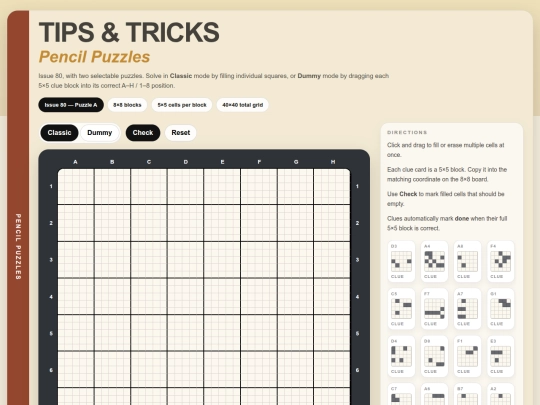
Task: Switch to Dummy mode
Action: (x=100, y=133)
